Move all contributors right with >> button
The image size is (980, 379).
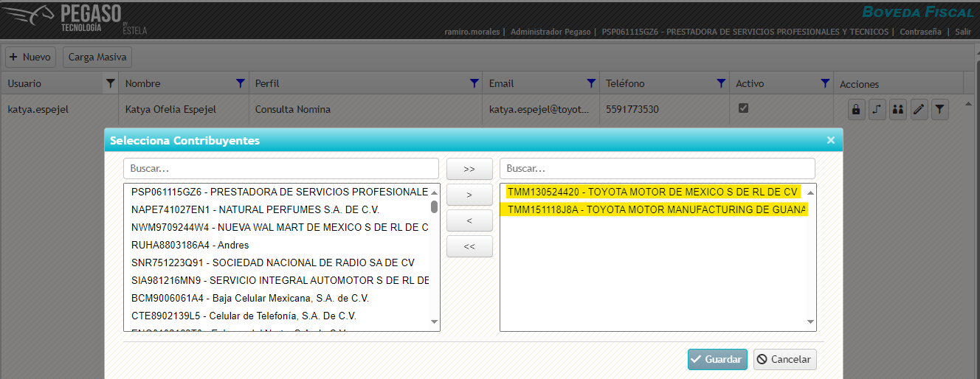[x=469, y=169]
